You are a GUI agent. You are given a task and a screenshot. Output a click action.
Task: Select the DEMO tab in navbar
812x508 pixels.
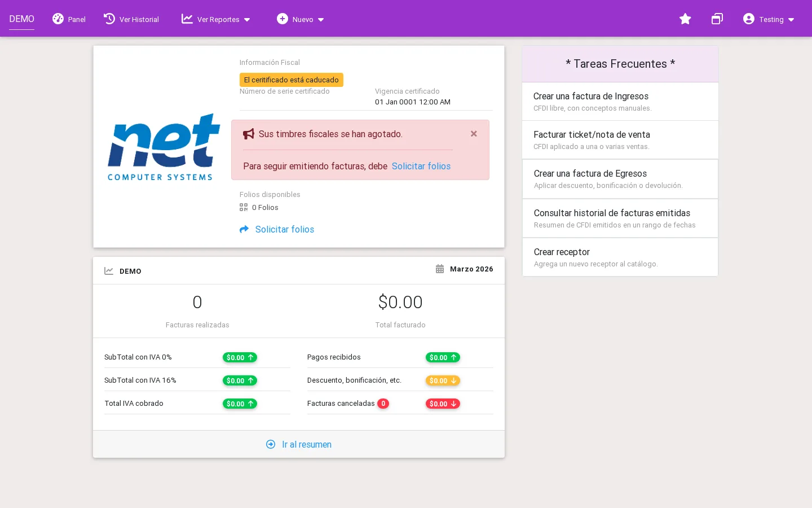tap(21, 19)
